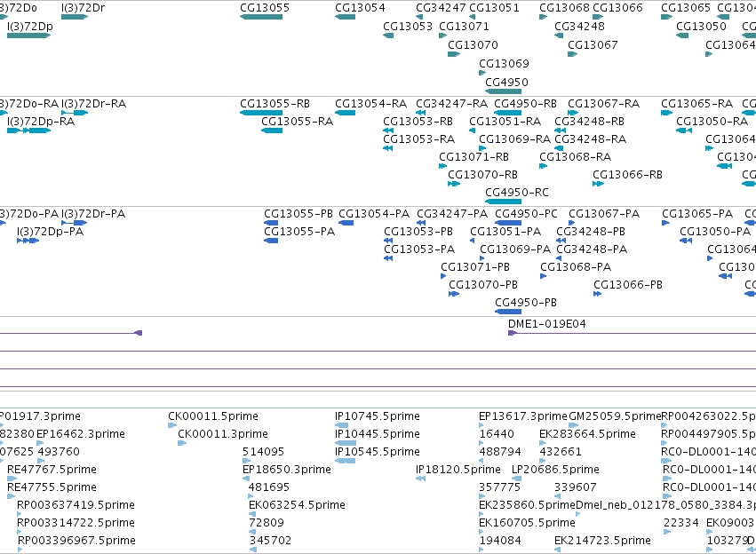
Task: Click the CG13055-PB protein label
Action: [x=298, y=214]
